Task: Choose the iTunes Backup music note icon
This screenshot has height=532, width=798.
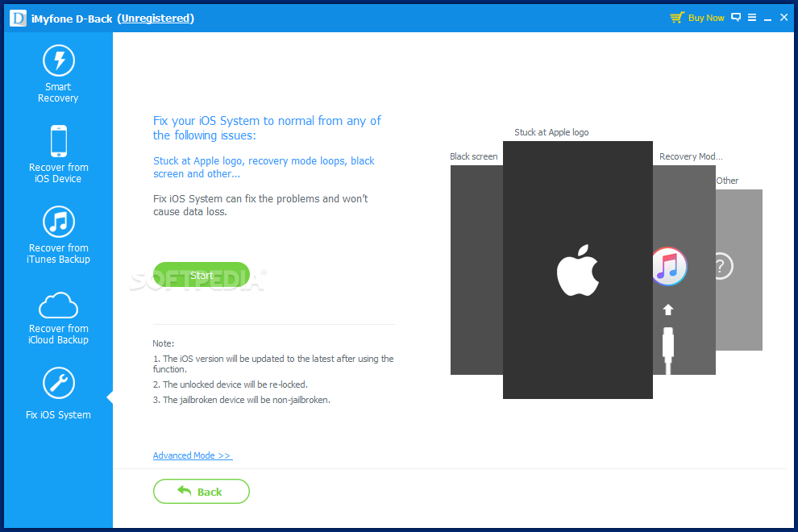Action: (x=59, y=222)
